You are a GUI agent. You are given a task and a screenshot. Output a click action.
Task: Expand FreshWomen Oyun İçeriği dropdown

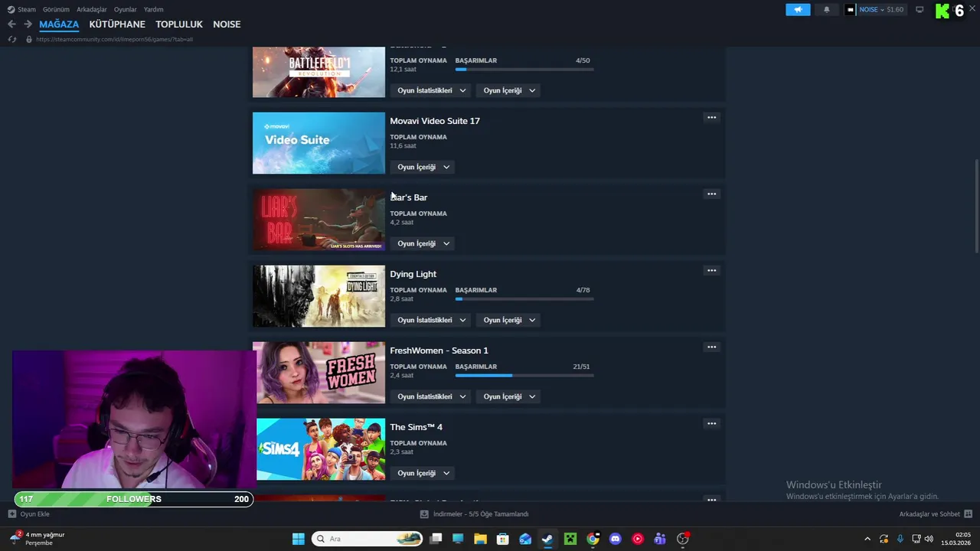point(509,396)
